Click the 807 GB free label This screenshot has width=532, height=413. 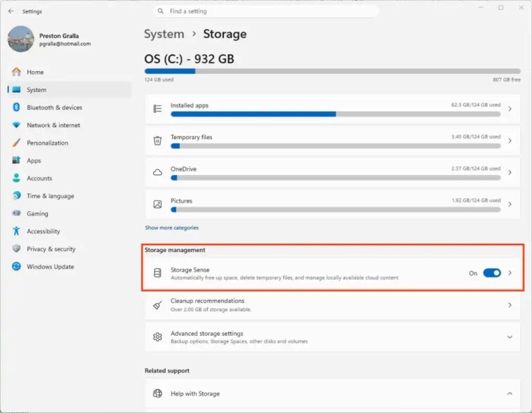point(507,79)
